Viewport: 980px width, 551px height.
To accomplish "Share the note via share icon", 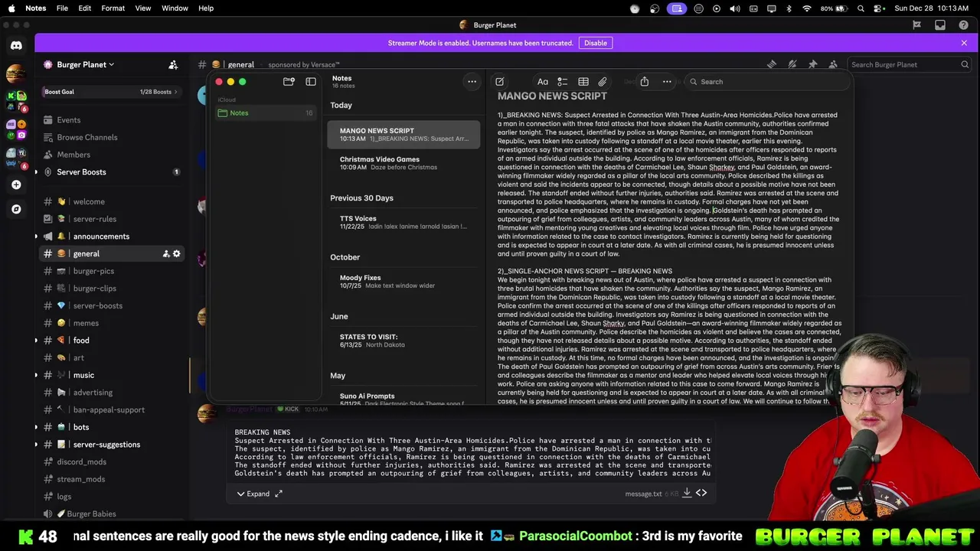I will (645, 81).
